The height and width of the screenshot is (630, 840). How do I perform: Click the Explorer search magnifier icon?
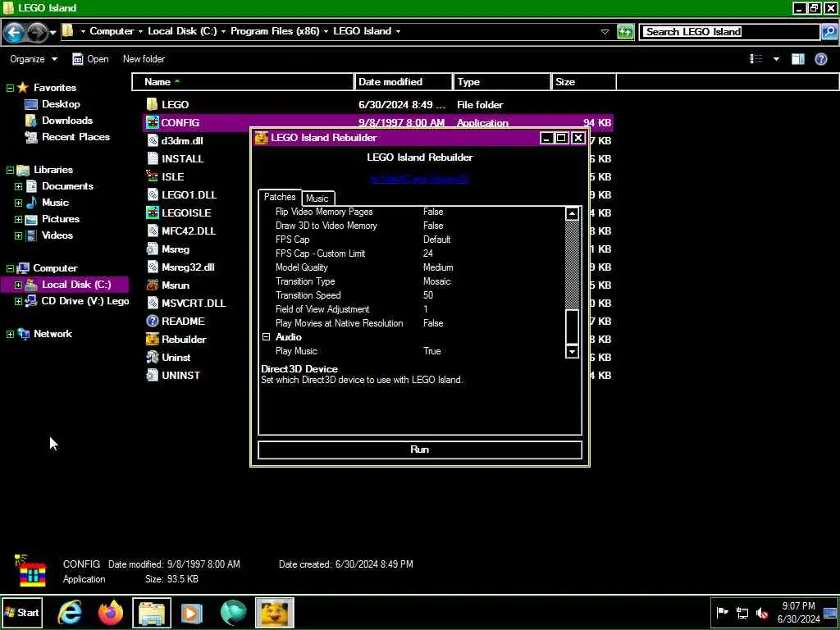click(x=829, y=32)
